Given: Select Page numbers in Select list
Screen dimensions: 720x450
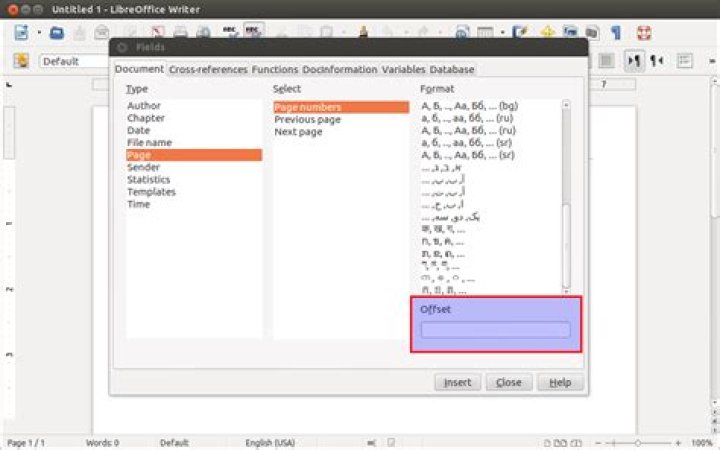Looking at the screenshot, I should (x=341, y=107).
